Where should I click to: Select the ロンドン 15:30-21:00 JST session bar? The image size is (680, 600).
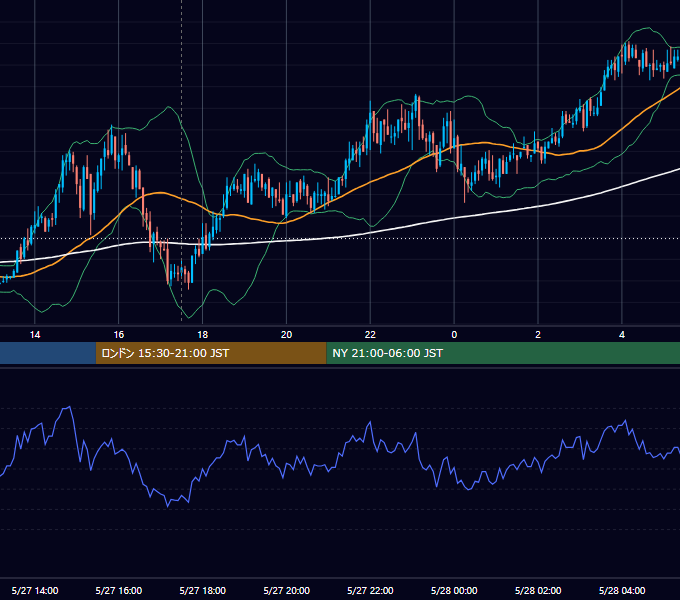point(211,353)
